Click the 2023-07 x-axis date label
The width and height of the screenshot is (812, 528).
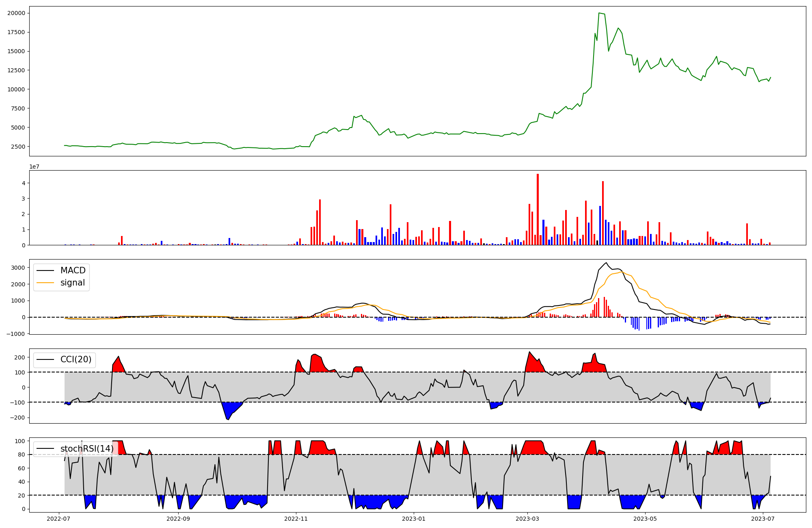click(x=763, y=519)
